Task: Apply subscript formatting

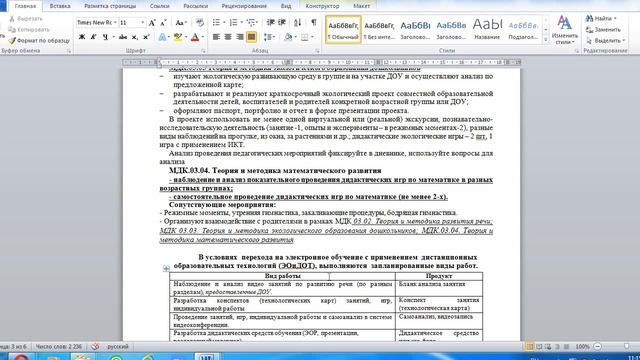Action: 134,37
